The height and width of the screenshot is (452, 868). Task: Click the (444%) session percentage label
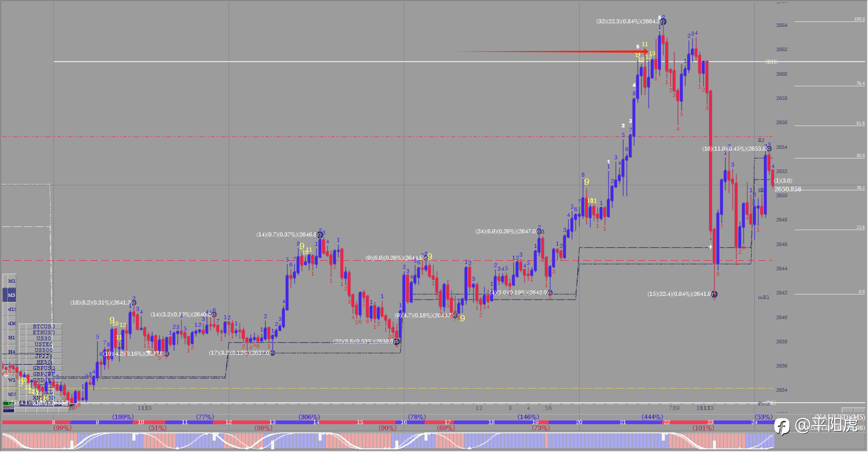click(x=652, y=417)
